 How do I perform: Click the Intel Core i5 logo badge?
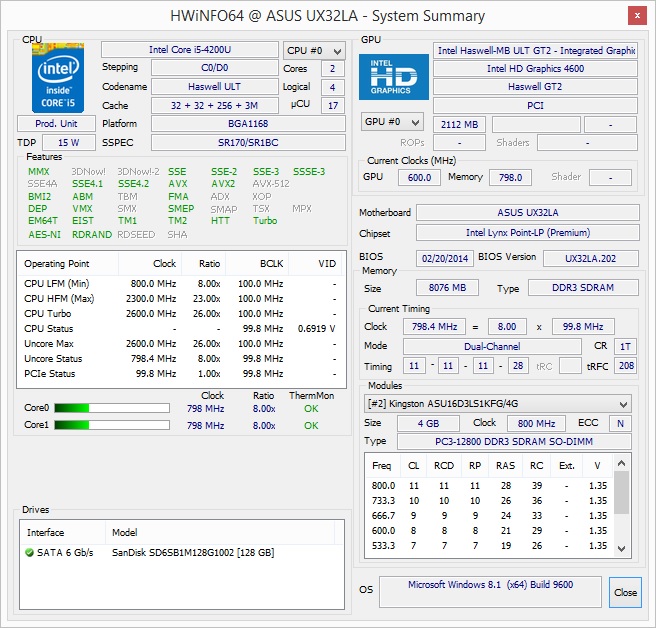click(x=58, y=78)
